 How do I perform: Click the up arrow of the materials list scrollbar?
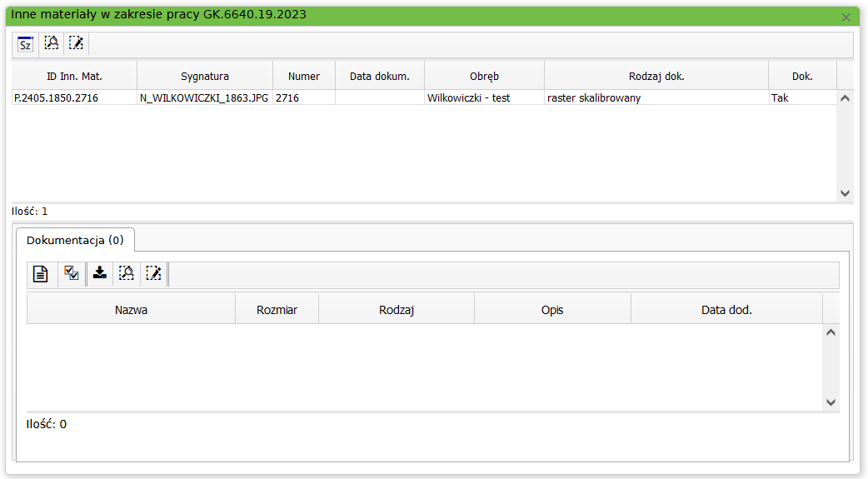point(846,98)
